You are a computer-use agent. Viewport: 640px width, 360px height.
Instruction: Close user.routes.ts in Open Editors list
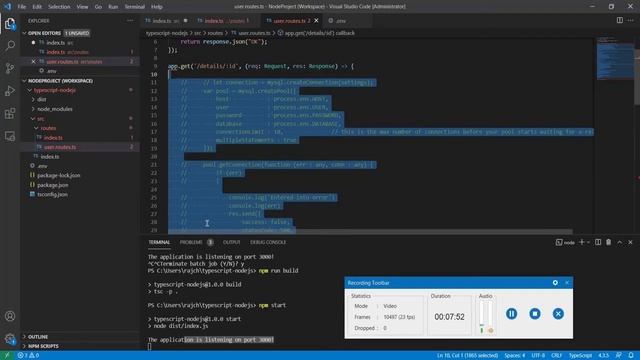(x=33, y=62)
